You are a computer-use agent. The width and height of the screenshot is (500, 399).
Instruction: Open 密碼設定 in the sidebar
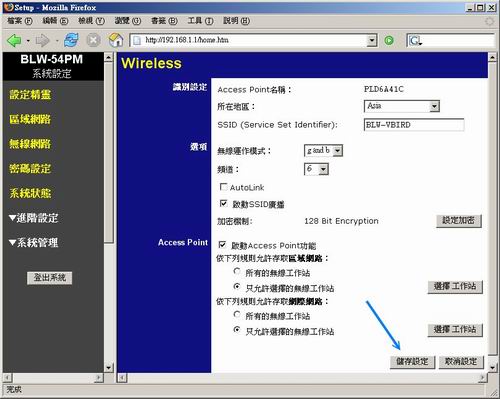point(30,169)
